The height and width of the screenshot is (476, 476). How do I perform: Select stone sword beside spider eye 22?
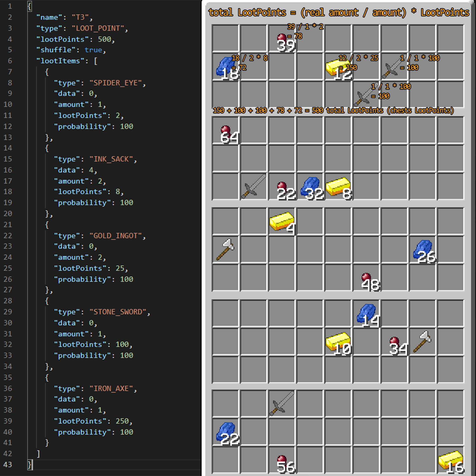254,187
